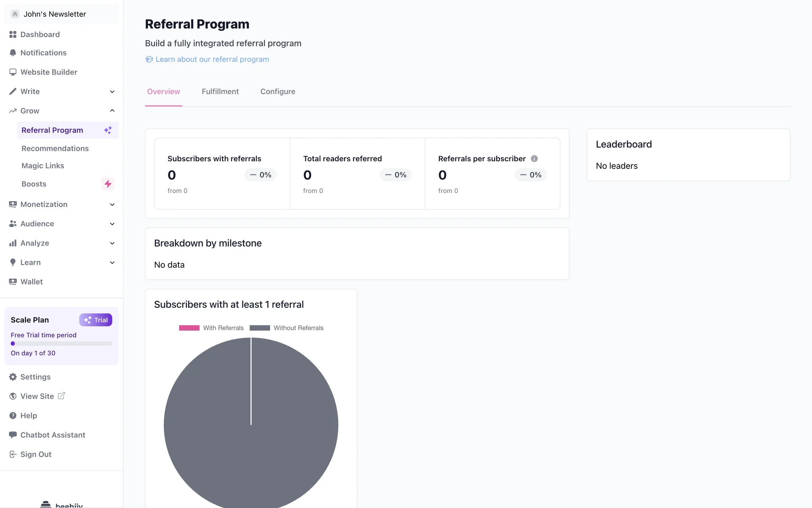Click the Settings gear icon
The image size is (812, 508).
click(13, 377)
